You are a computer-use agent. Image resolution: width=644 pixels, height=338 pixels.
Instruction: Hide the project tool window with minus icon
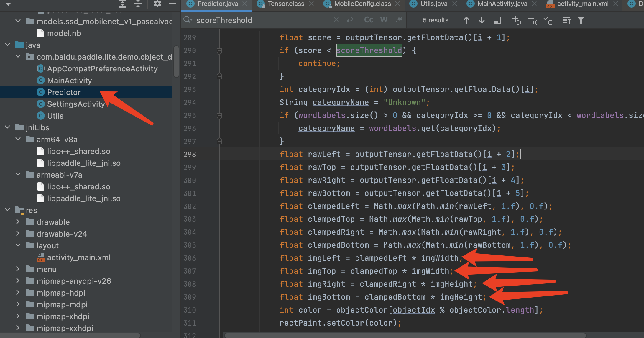pos(173,4)
